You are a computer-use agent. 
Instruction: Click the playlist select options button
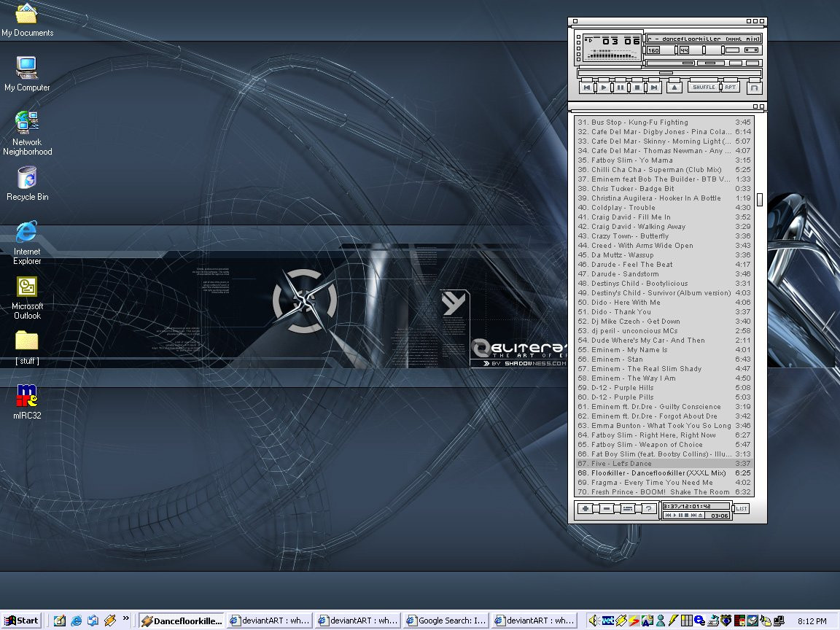tap(628, 508)
